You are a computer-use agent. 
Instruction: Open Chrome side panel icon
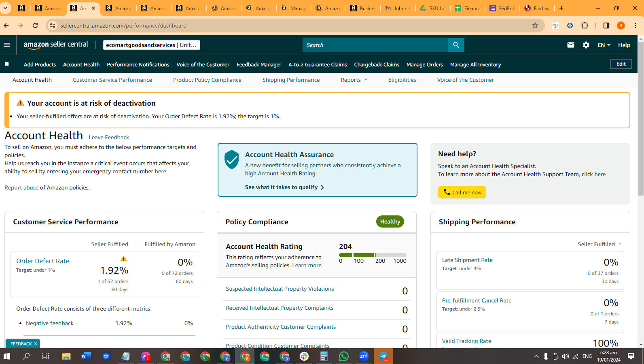pos(606,26)
